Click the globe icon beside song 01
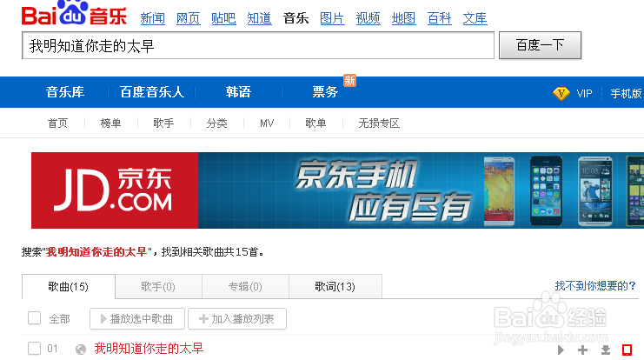Screen dimensions: 644x360 [81, 350]
